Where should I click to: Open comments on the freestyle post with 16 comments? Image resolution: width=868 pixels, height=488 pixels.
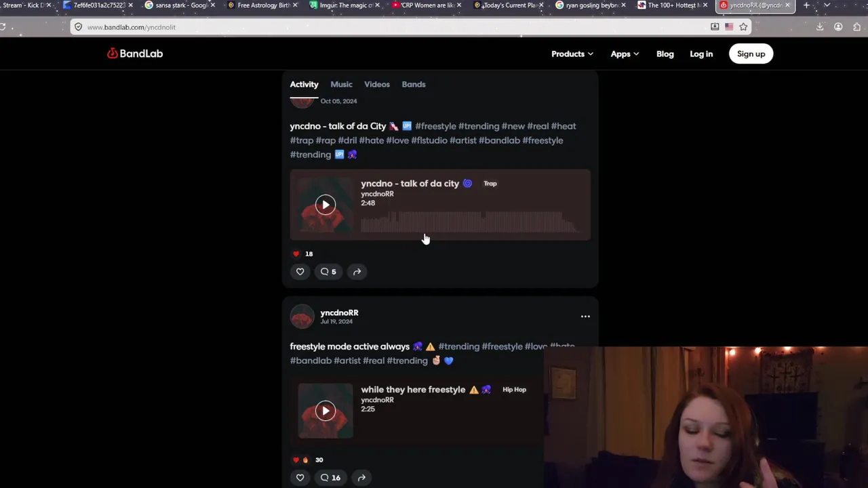click(x=330, y=478)
